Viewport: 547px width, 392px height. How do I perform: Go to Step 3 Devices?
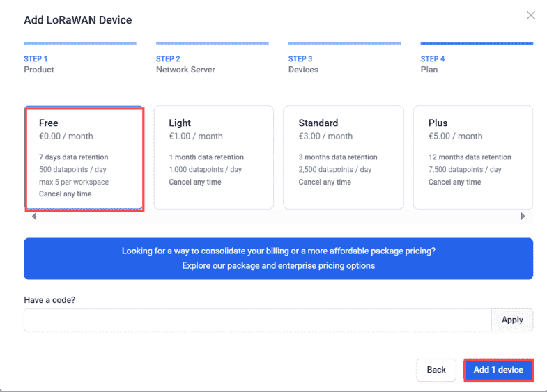[x=303, y=64]
